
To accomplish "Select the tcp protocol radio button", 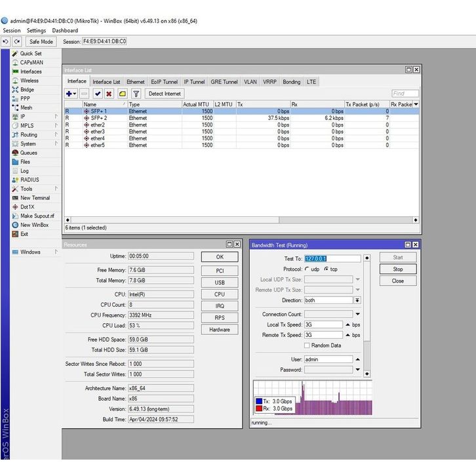I will [x=326, y=269].
